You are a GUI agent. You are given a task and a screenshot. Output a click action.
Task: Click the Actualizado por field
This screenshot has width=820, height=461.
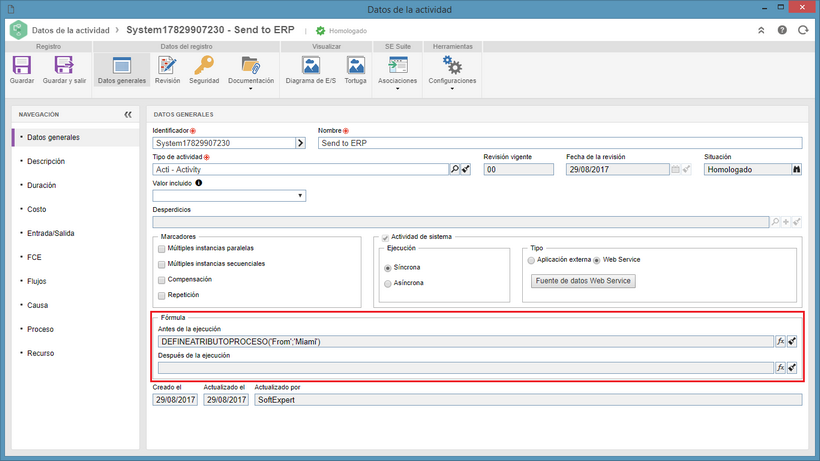(x=528, y=400)
